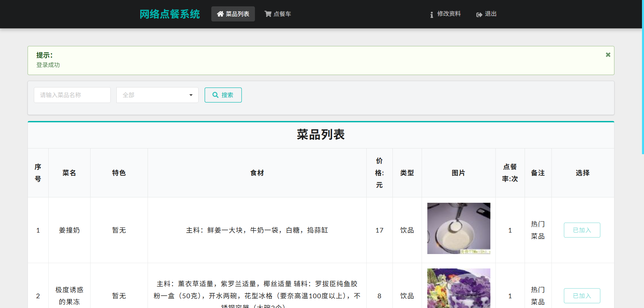
Task: Open the 修改资料 profile link
Action: [445, 14]
